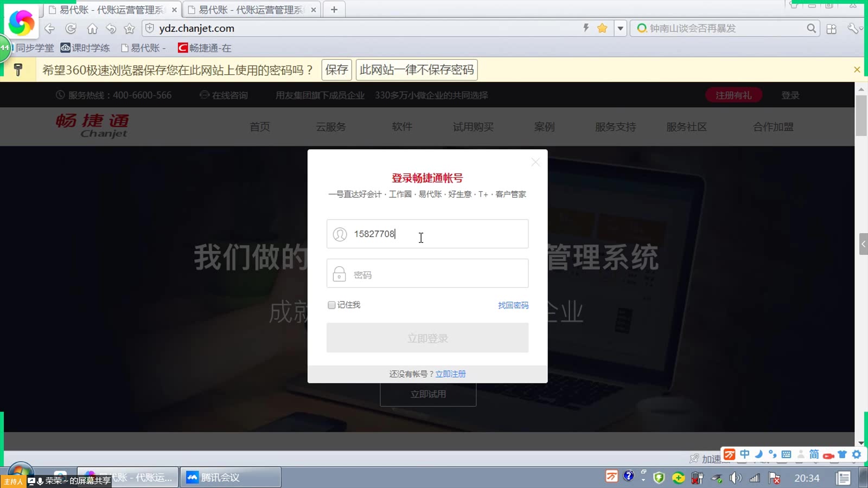Dismiss the save password bar
The height and width of the screenshot is (488, 868).
(x=857, y=69)
